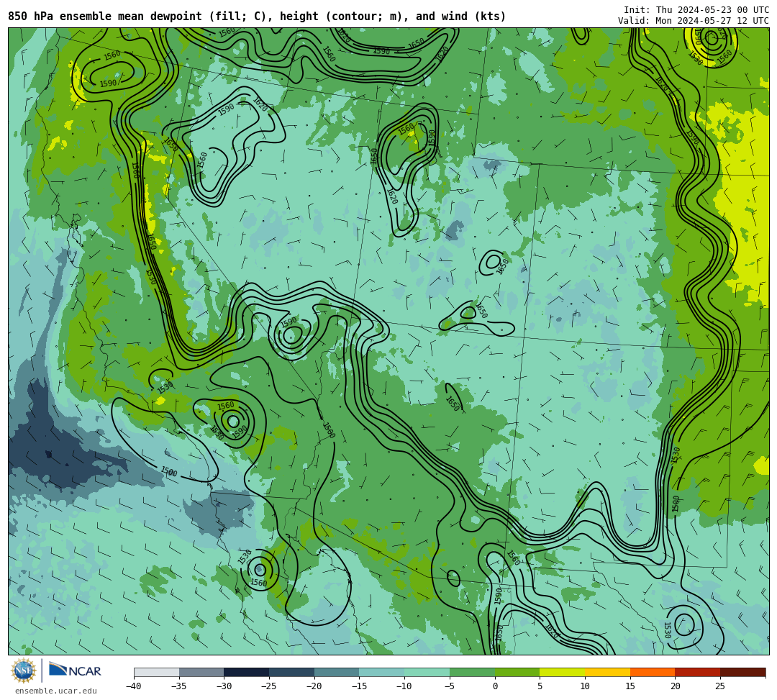Screen dimensions: 777x700
Task: Click the colorbar tick label '−5'
Action: [x=450, y=686]
